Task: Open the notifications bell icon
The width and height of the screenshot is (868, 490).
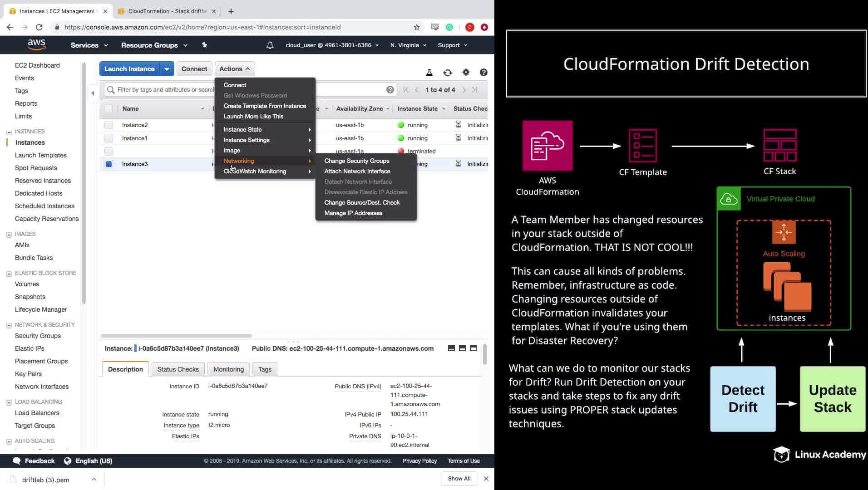Action: tap(270, 45)
